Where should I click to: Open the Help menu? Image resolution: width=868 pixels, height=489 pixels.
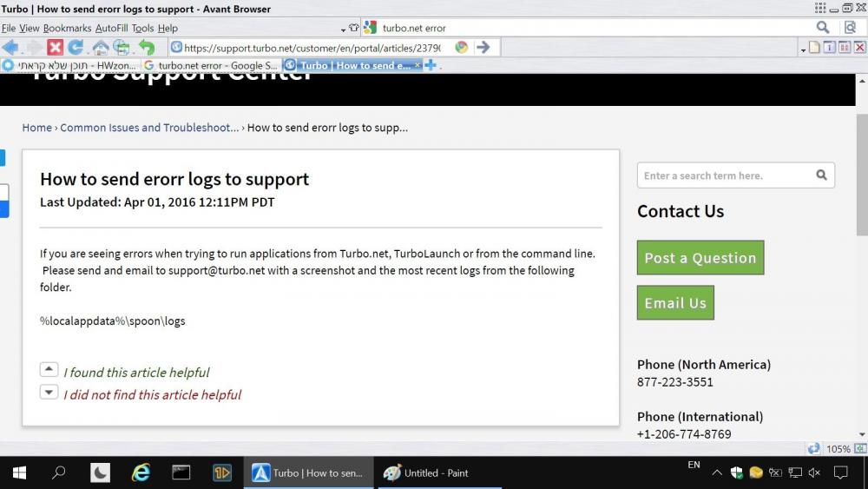(168, 28)
